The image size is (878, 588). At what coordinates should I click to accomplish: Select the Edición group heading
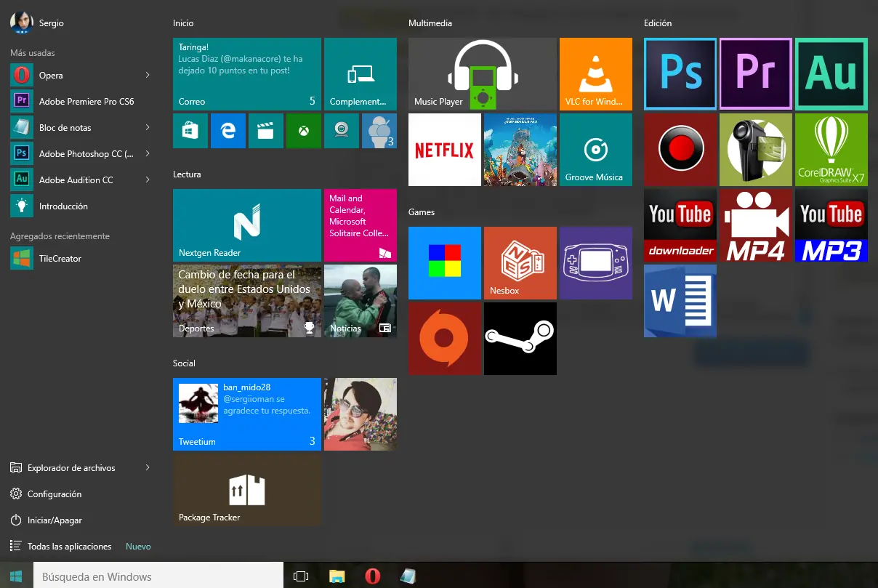[658, 23]
